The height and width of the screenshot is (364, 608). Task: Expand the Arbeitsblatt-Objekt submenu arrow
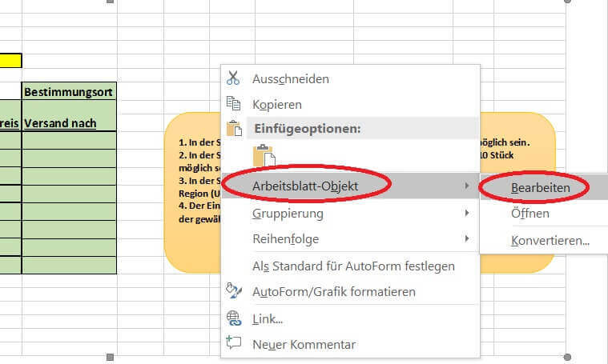click(467, 186)
